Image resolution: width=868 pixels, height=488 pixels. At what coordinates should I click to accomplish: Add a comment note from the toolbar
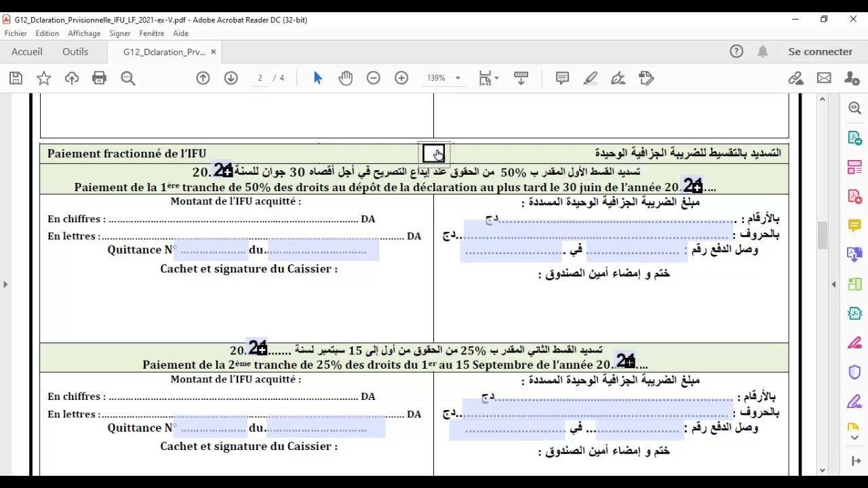(x=562, y=78)
